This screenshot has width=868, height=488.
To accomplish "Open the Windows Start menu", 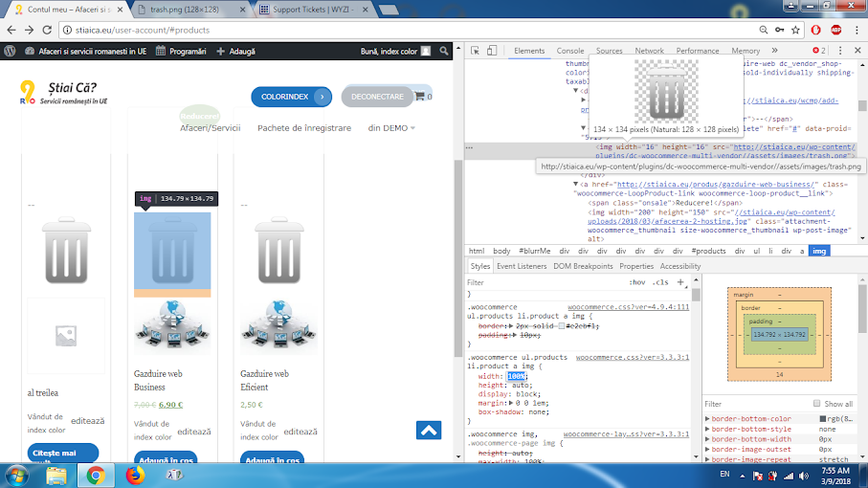I will click(x=16, y=476).
